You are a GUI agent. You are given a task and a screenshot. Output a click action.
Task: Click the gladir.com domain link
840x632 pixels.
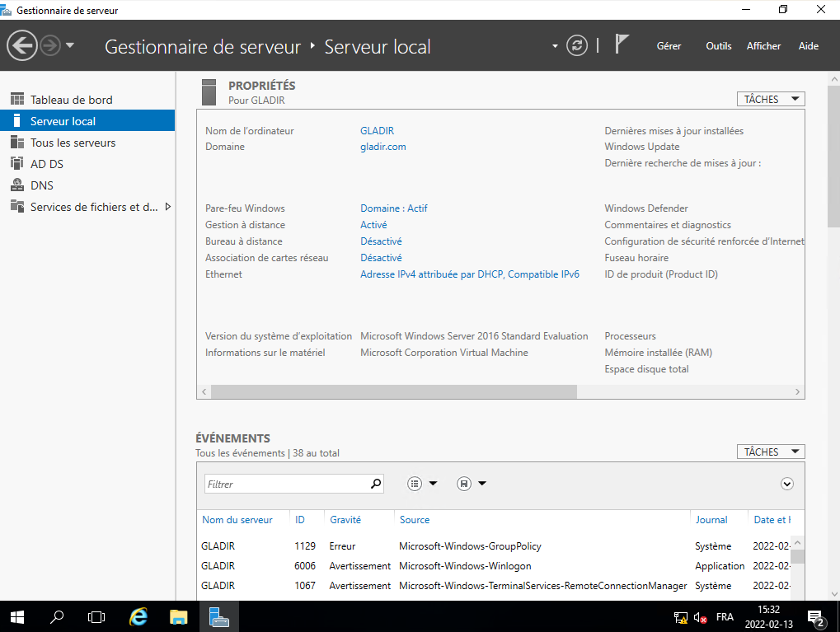pos(382,147)
